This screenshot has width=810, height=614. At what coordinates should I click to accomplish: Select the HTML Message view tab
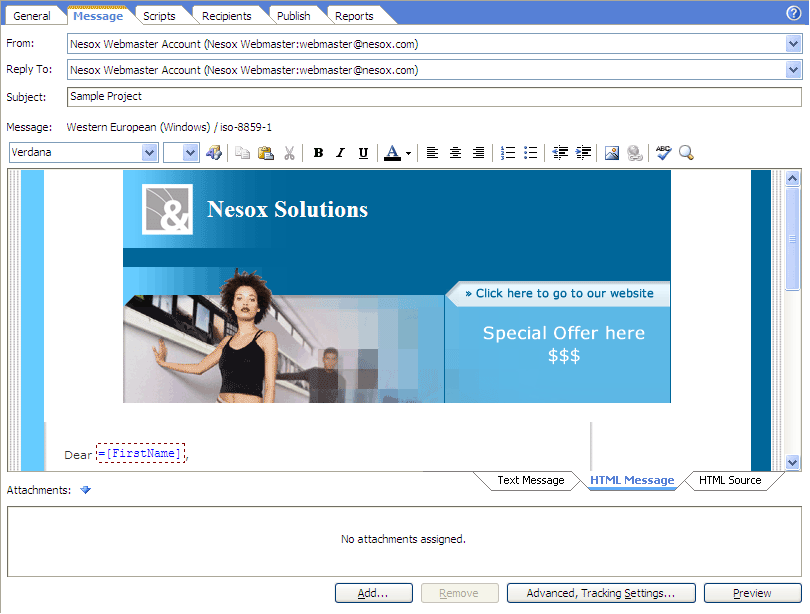click(632, 480)
